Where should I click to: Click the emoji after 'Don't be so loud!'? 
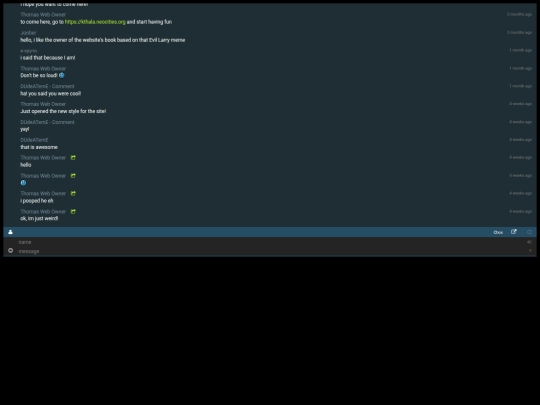click(x=62, y=75)
